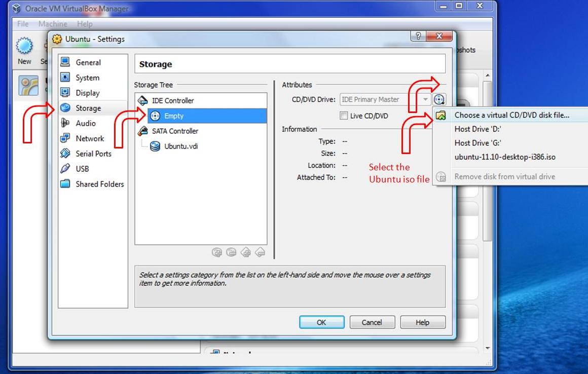
Task: Open the Serial Ports settings category
Action: click(93, 154)
